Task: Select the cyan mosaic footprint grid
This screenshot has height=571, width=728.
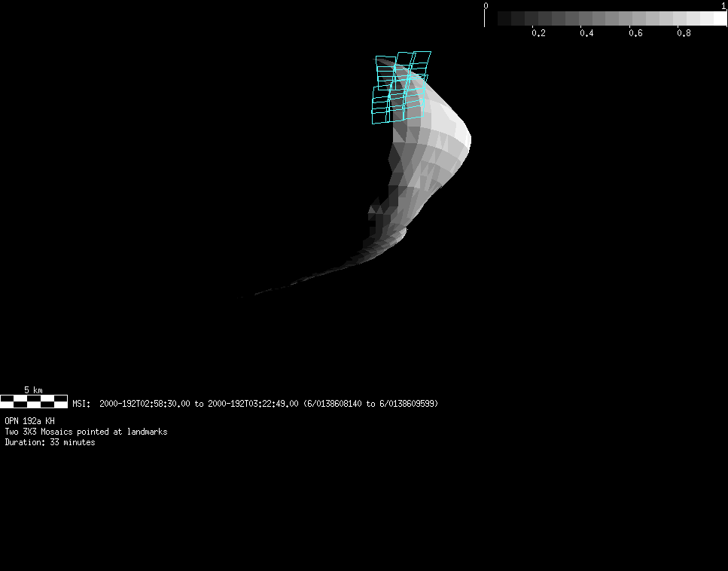Action: point(401,87)
